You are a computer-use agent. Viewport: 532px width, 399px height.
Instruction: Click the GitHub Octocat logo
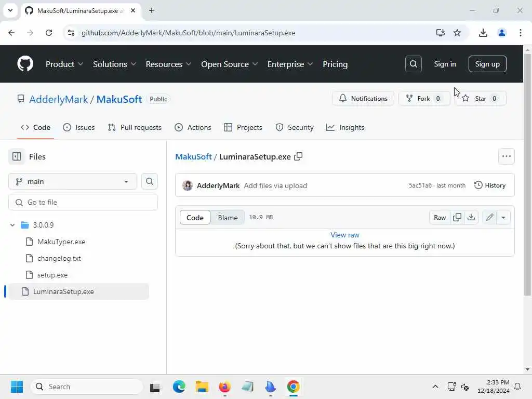point(25,64)
